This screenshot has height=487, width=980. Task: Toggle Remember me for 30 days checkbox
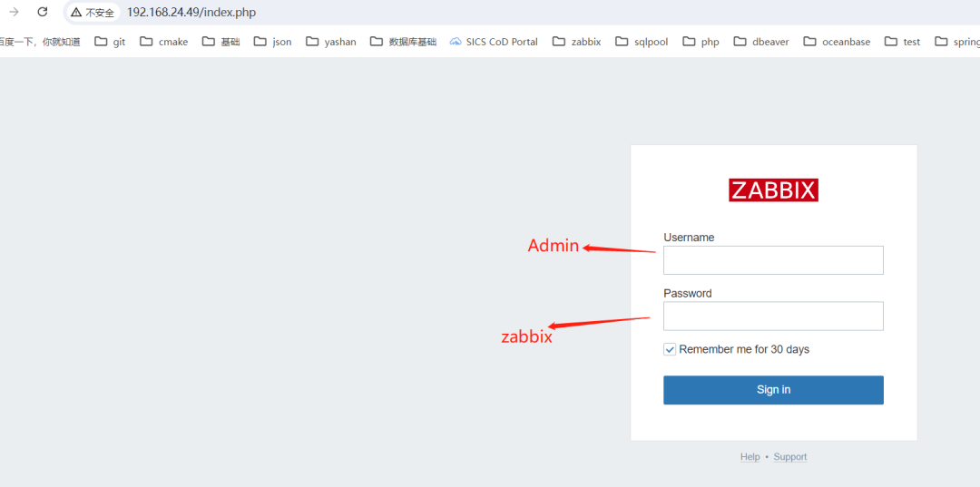pyautogui.click(x=670, y=349)
